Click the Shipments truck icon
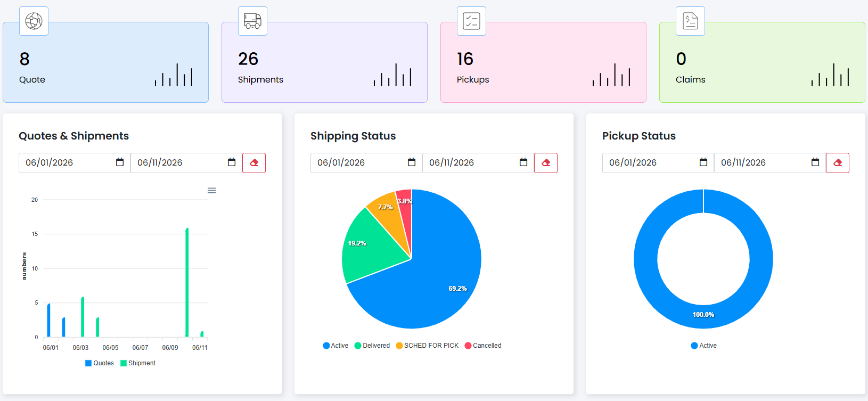Viewport: 868px width, 401px height. pos(252,21)
